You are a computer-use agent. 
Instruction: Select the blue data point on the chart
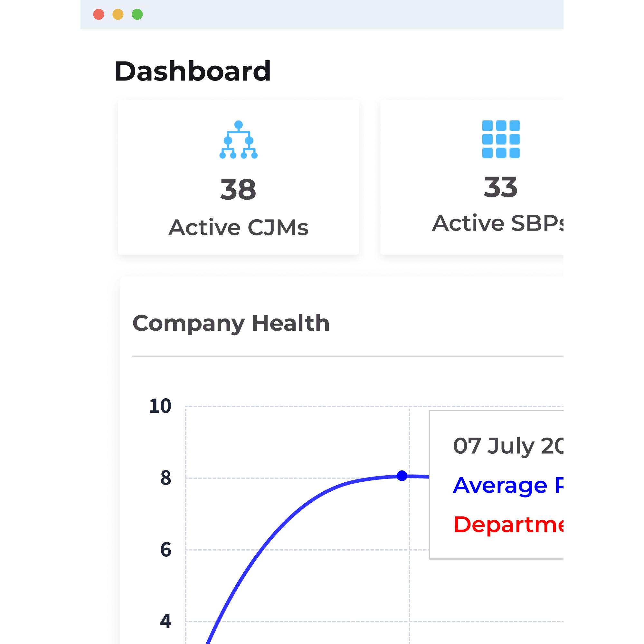coord(402,476)
